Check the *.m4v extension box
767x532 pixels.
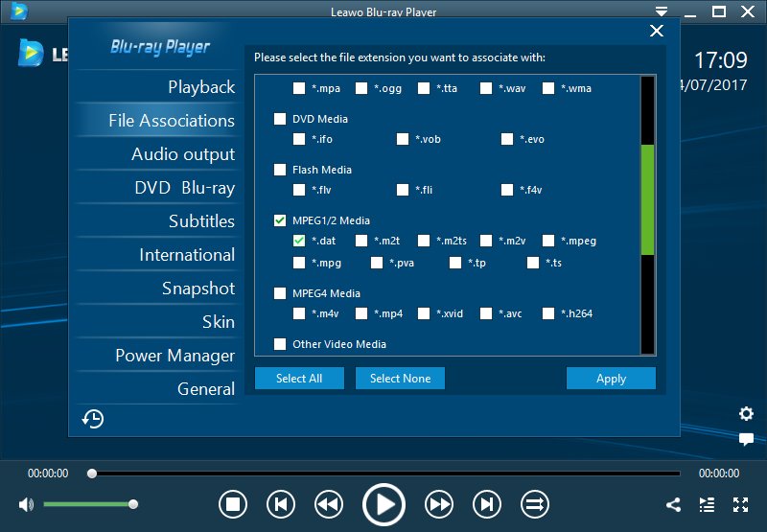pos(299,313)
